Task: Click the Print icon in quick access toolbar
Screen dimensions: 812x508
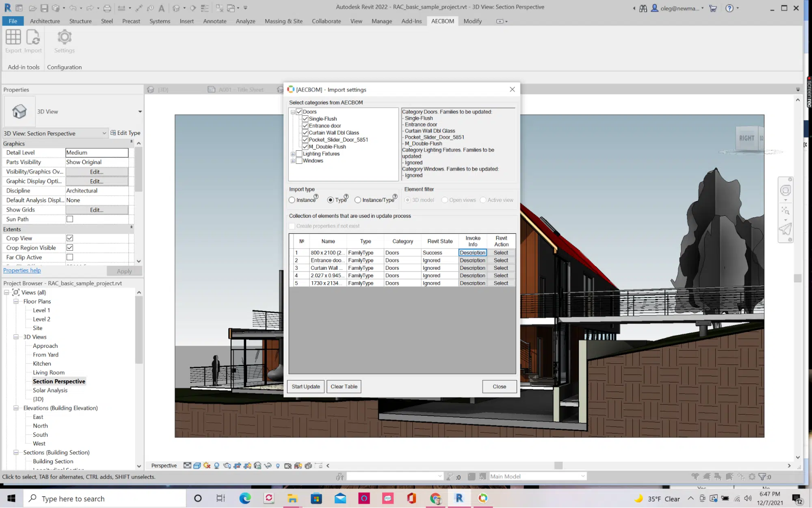Action: pos(107,8)
